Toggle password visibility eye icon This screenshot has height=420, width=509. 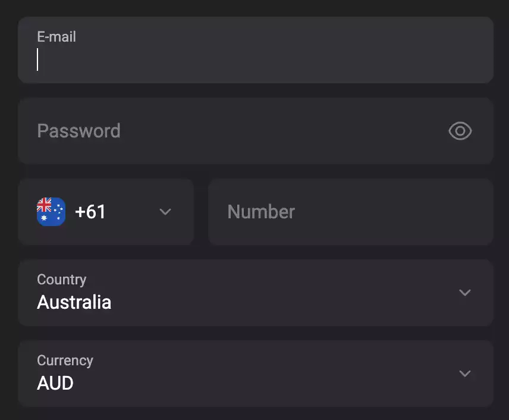pyautogui.click(x=460, y=131)
